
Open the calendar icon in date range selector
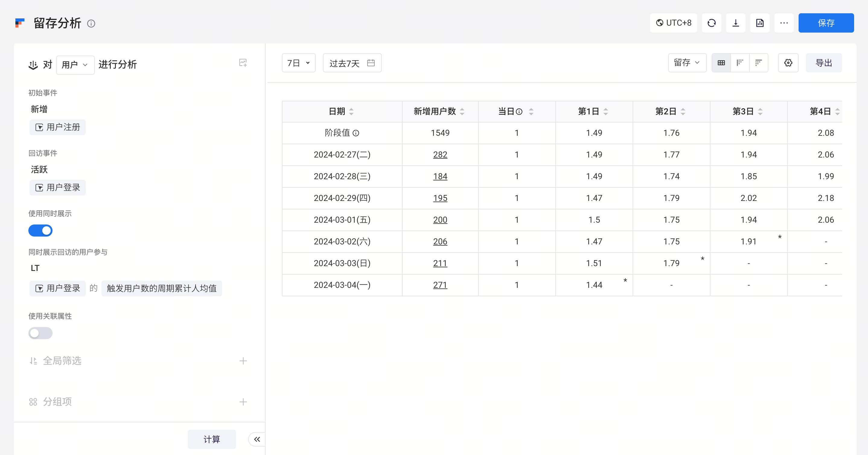tap(371, 63)
